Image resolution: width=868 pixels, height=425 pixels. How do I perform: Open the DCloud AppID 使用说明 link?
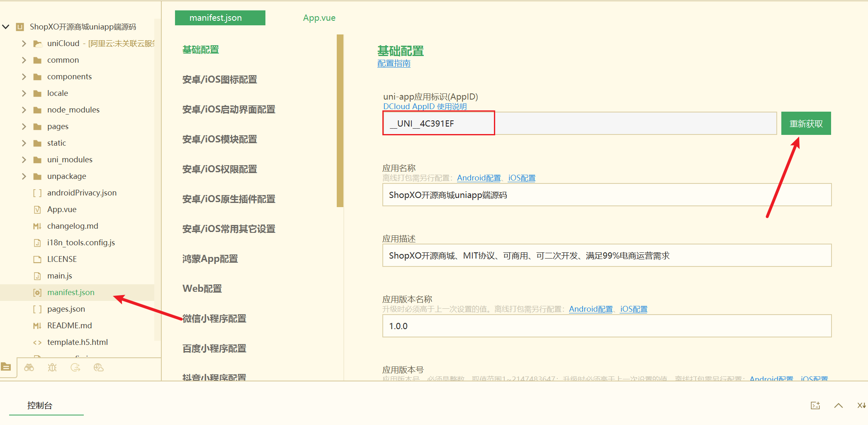[x=425, y=106]
